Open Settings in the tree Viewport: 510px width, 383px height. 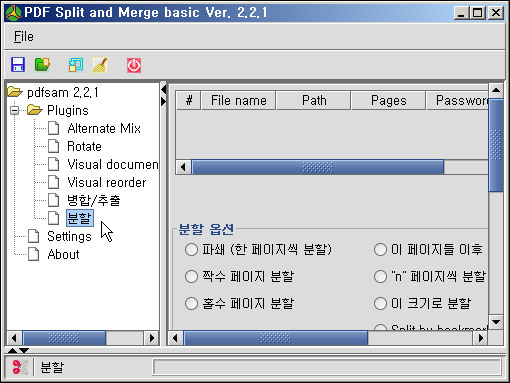[69, 236]
